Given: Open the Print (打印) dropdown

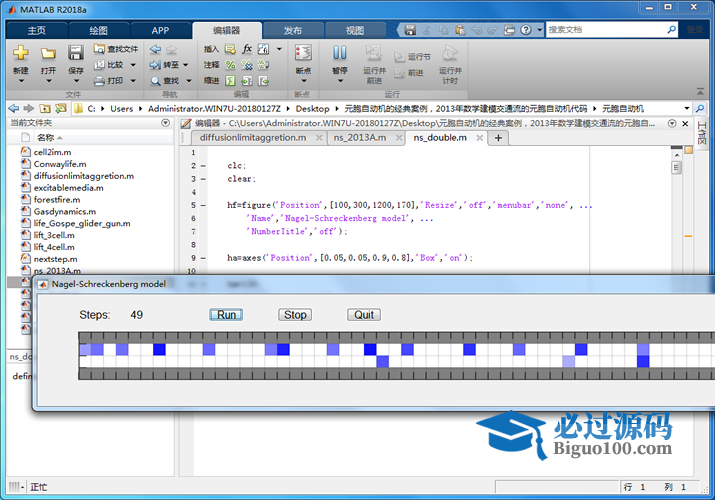Looking at the screenshot, I should [131, 80].
